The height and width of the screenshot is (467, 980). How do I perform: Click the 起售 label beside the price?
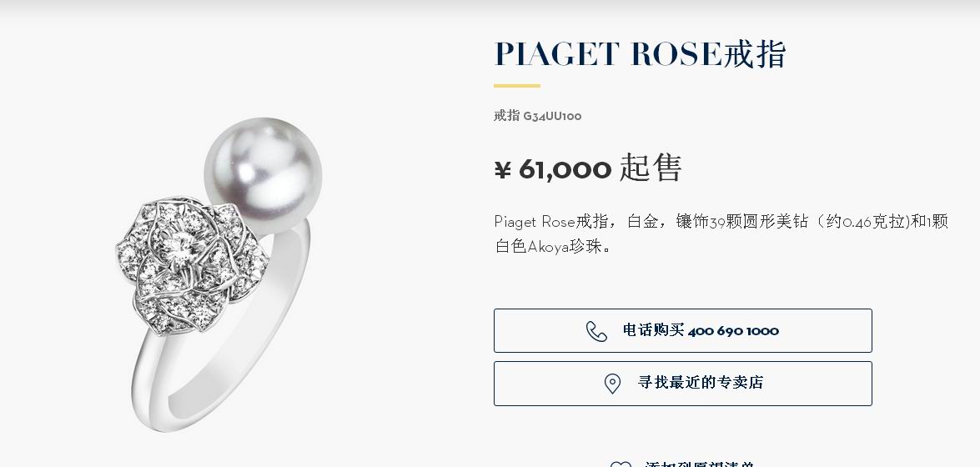click(651, 168)
